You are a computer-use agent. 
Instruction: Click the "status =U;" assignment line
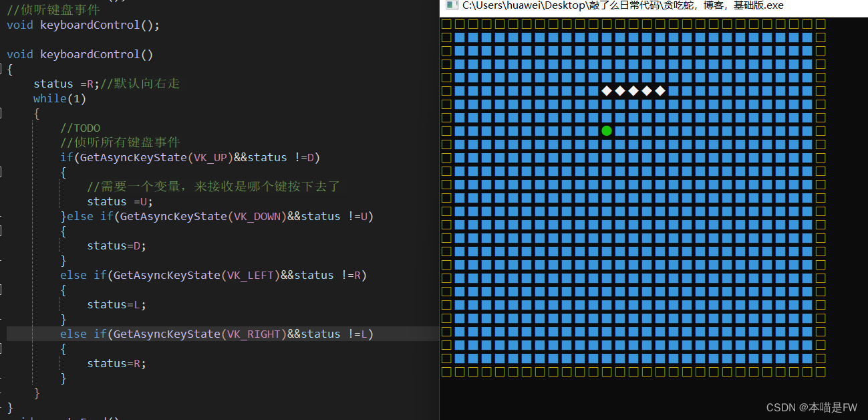pos(120,201)
